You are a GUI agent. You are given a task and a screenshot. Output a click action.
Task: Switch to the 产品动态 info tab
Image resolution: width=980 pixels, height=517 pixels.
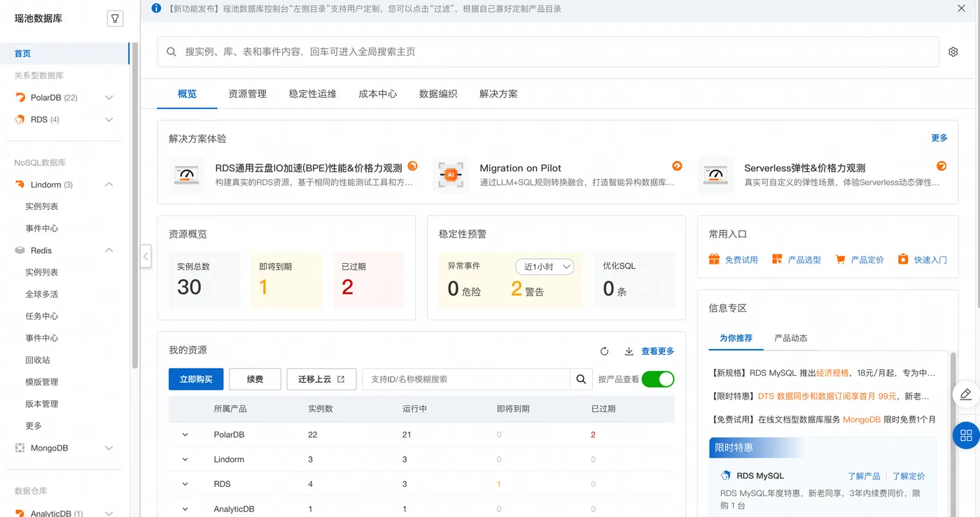(x=790, y=338)
